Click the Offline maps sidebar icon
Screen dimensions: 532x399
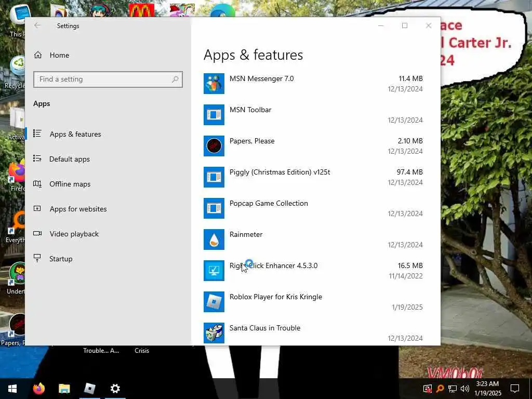37,183
